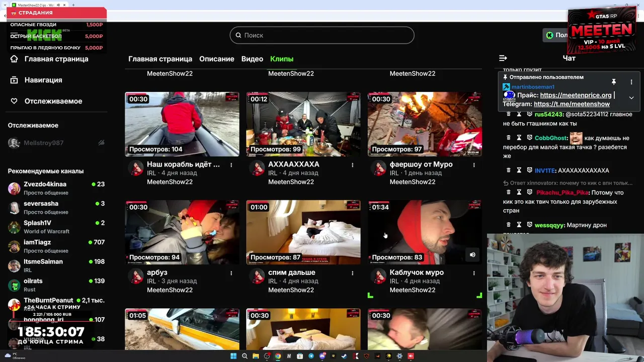This screenshot has width=644, height=362.
Task: Switch to the Видео tab
Action: pyautogui.click(x=252, y=59)
